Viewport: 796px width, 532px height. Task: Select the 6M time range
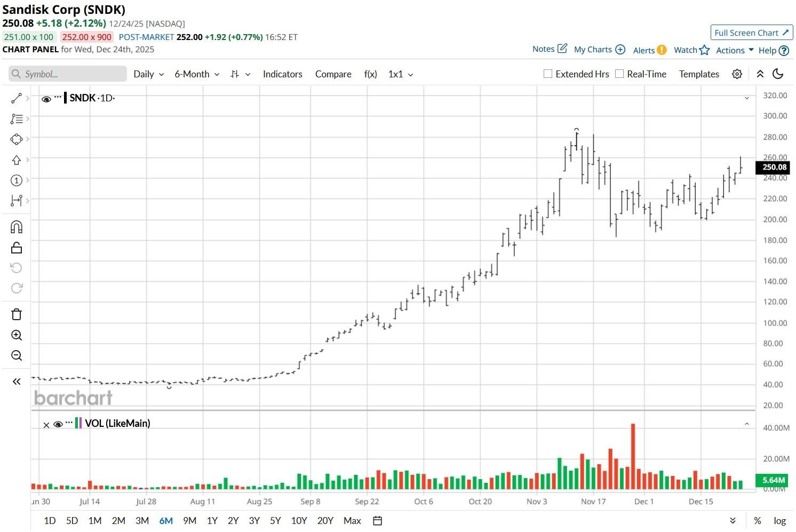(x=166, y=521)
